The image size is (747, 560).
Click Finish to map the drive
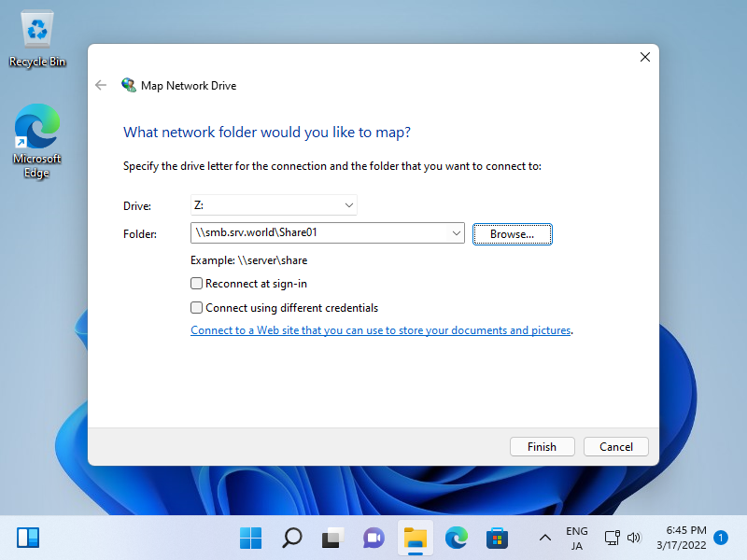(542, 447)
